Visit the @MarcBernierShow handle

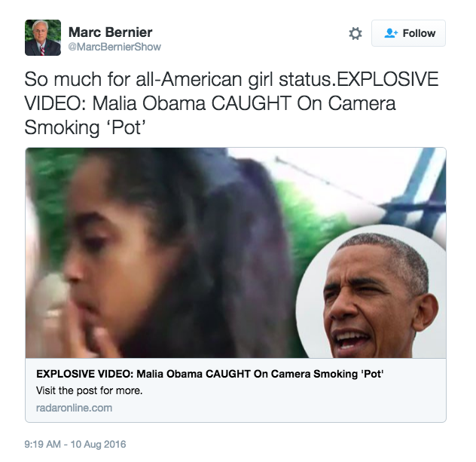click(114, 47)
